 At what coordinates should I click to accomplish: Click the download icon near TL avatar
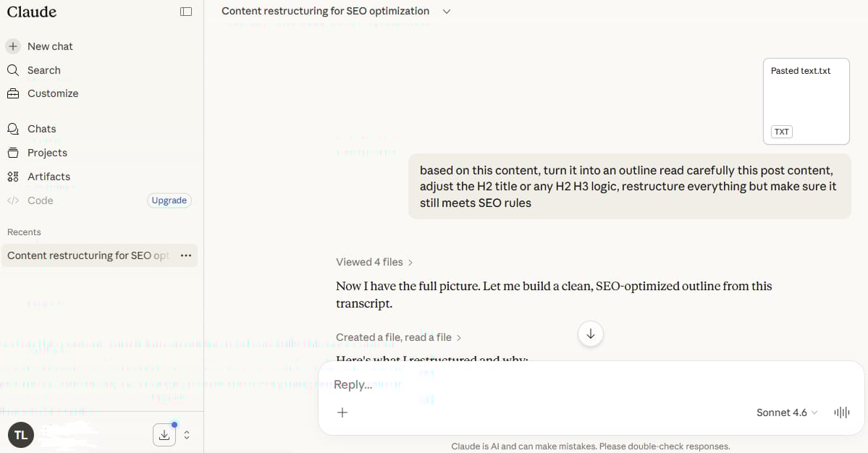coord(164,434)
